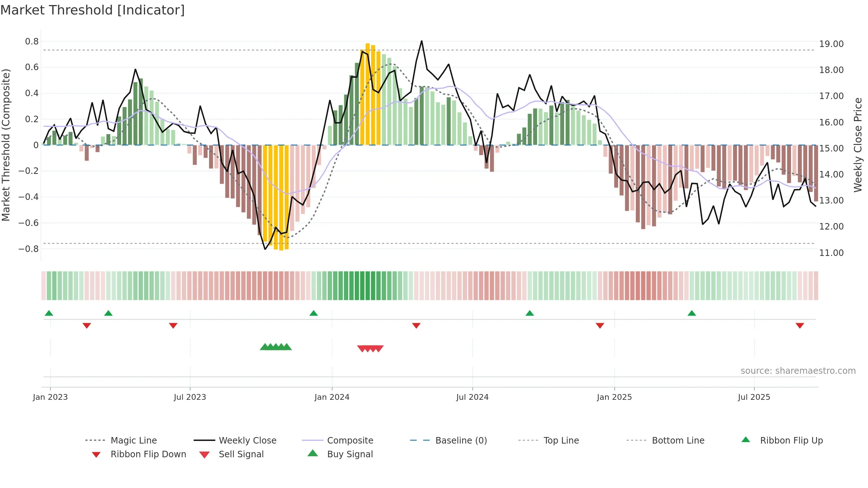This screenshot has width=868, height=488.
Task: Click the −0.4 left axis tick label
Action: click(29, 197)
